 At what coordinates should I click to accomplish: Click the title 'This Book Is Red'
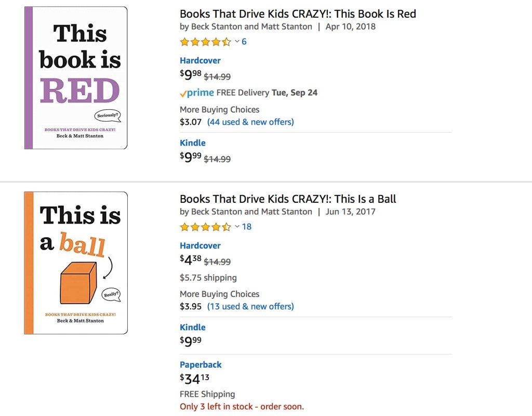point(298,14)
